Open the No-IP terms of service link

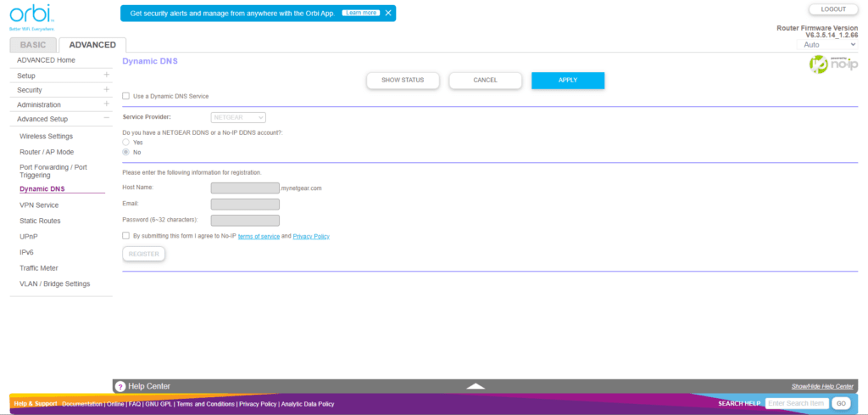(x=259, y=236)
